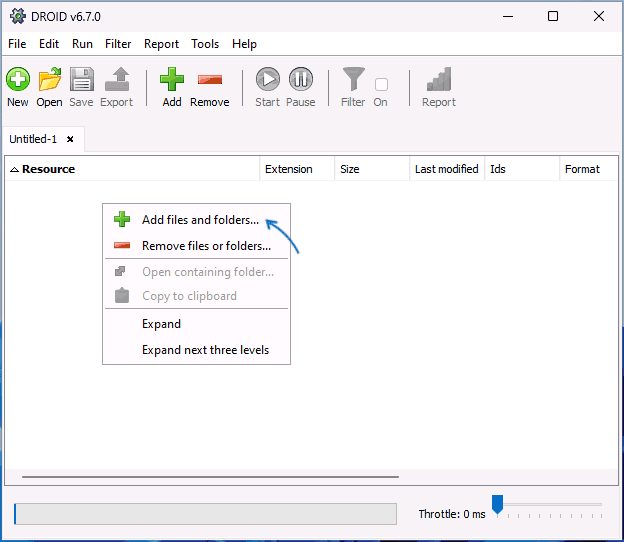Click the red Remove toolbar icon
This screenshot has width=624, height=542.
tap(210, 80)
